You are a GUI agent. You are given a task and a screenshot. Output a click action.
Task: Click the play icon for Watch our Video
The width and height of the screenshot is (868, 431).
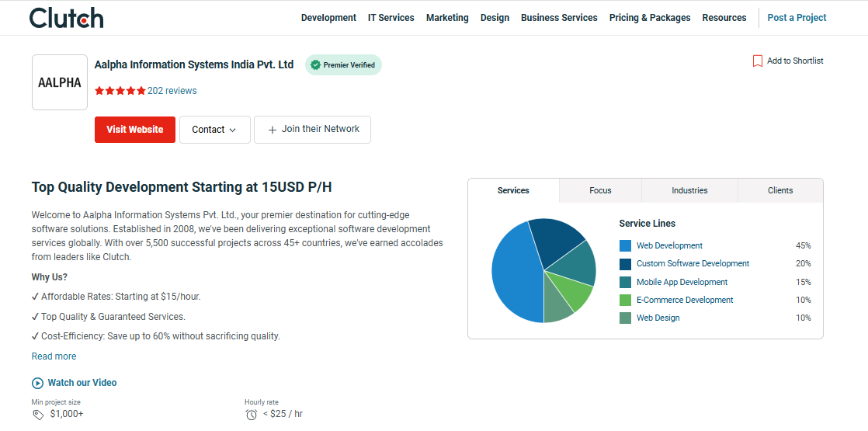(x=37, y=383)
